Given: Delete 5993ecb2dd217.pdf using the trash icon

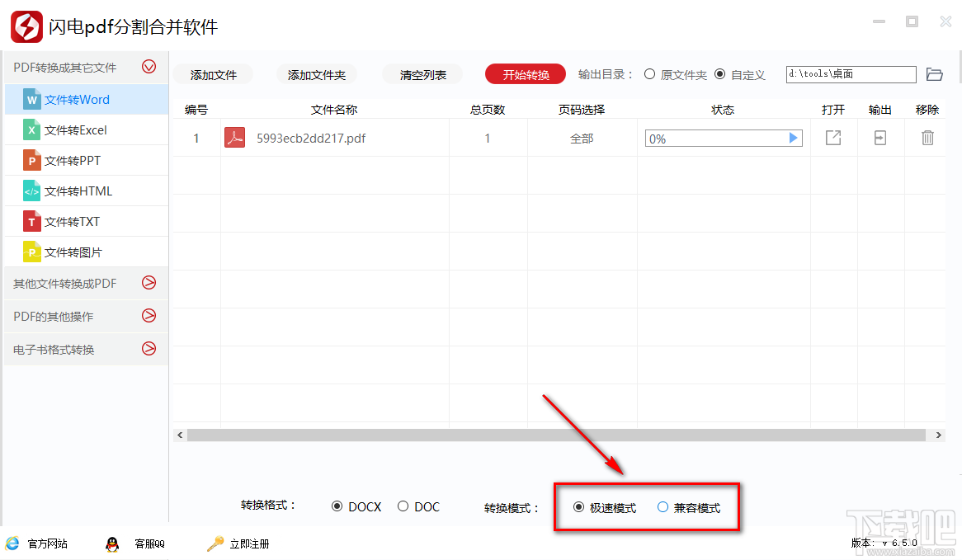Looking at the screenshot, I should (x=927, y=138).
